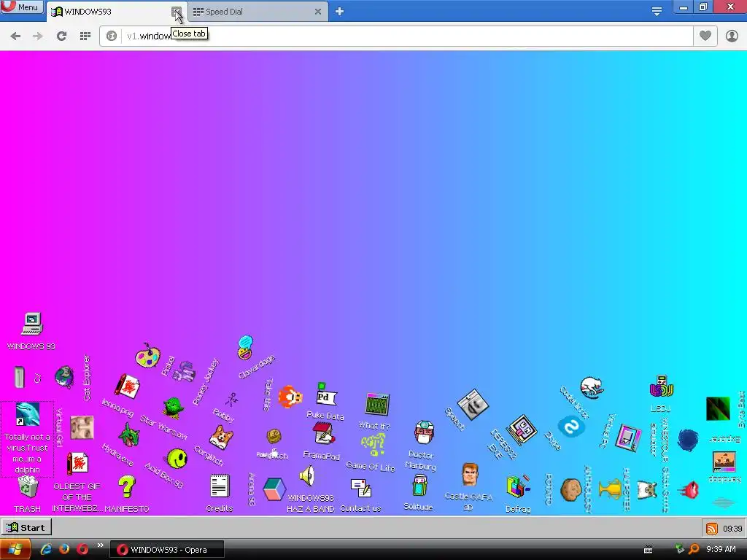Open the Speech icon

473,404
